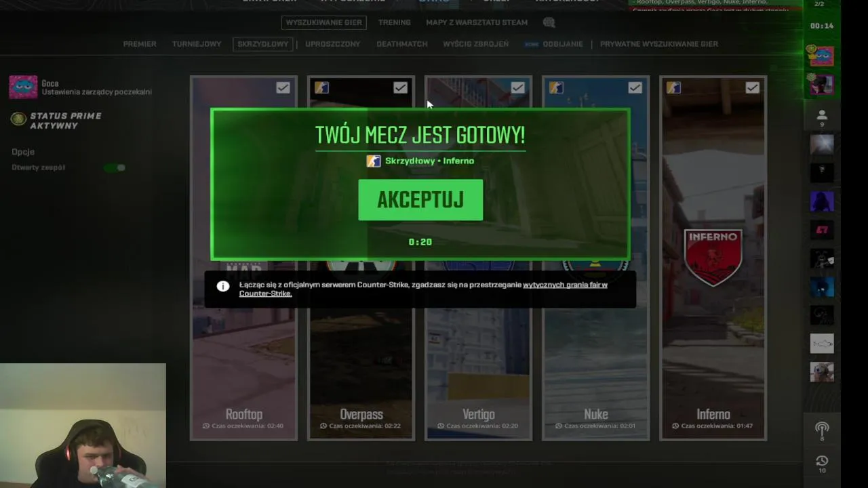
Task: Open the Wyszukiwanie gier section
Action: pos(324,22)
